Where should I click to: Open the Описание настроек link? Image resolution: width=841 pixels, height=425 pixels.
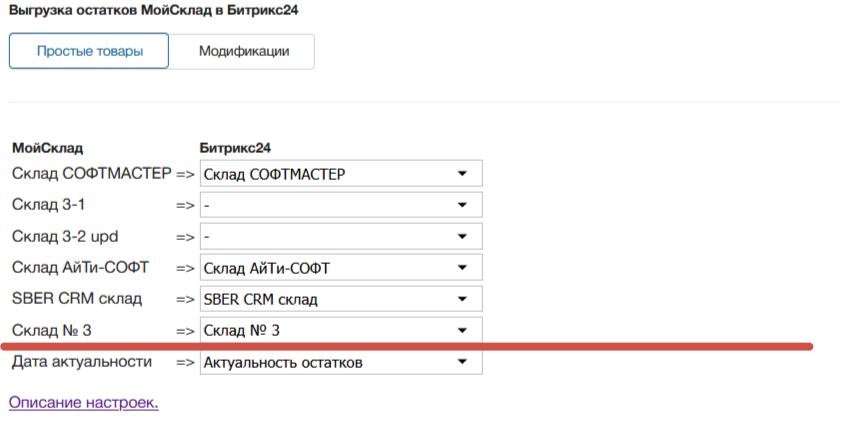coord(84,402)
